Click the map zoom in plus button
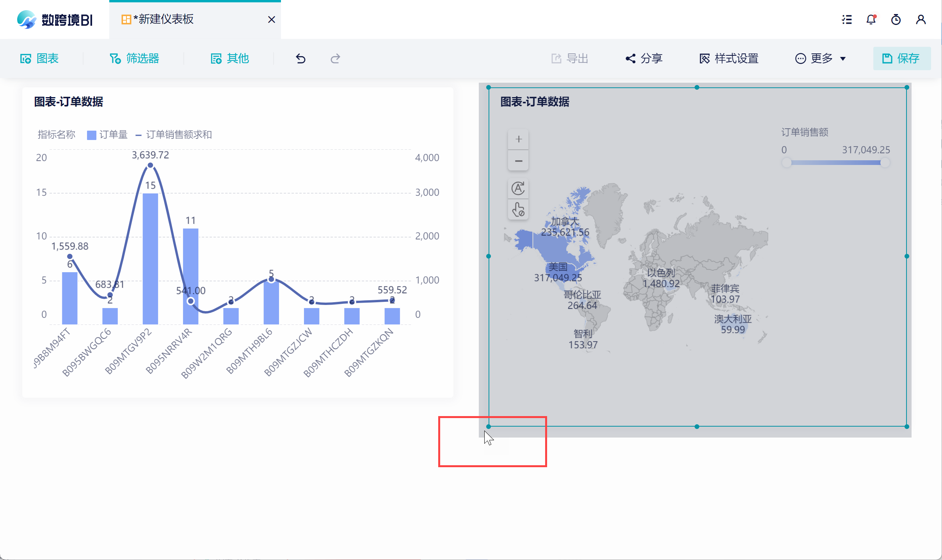This screenshot has width=942, height=560. (x=518, y=139)
